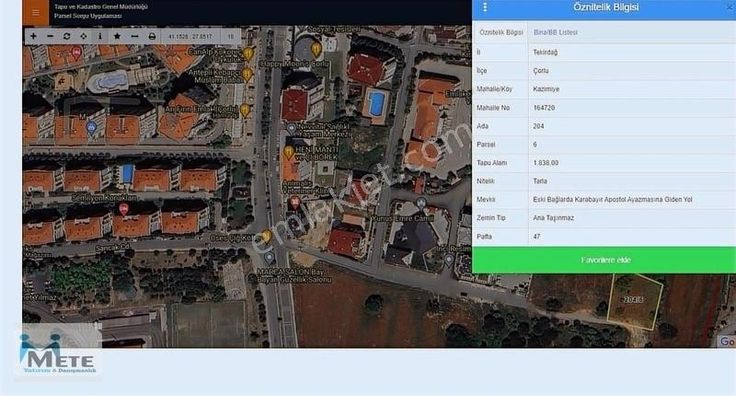The image size is (736, 396).
Task: Select the locate crosshair tool
Action: [x=84, y=36]
